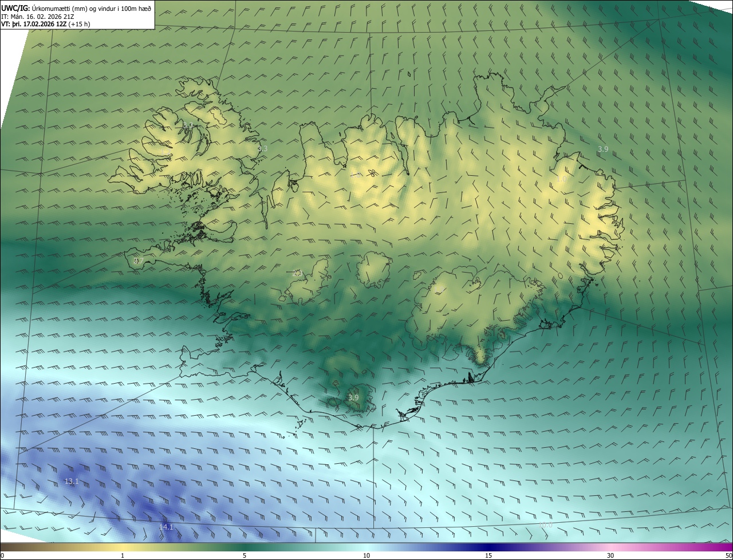733x560 pixels.
Task: Click the 14.1 value label on the map
Action: coord(166,527)
